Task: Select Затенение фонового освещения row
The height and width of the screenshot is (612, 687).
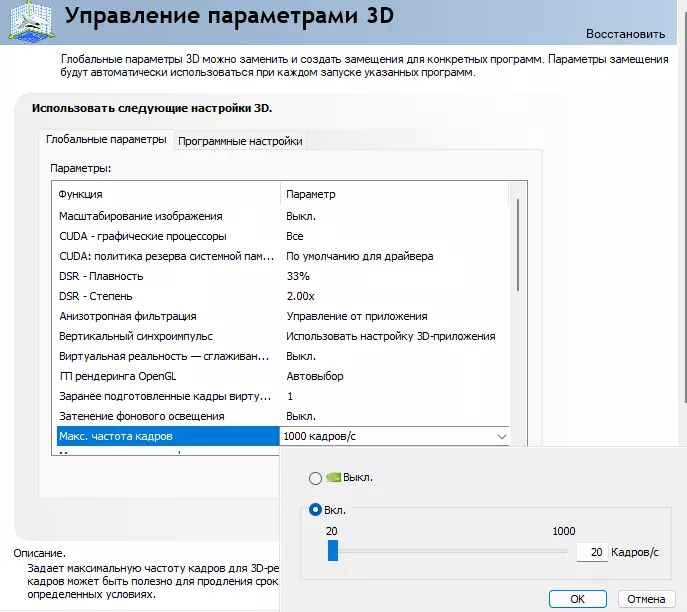Action: (x=283, y=416)
